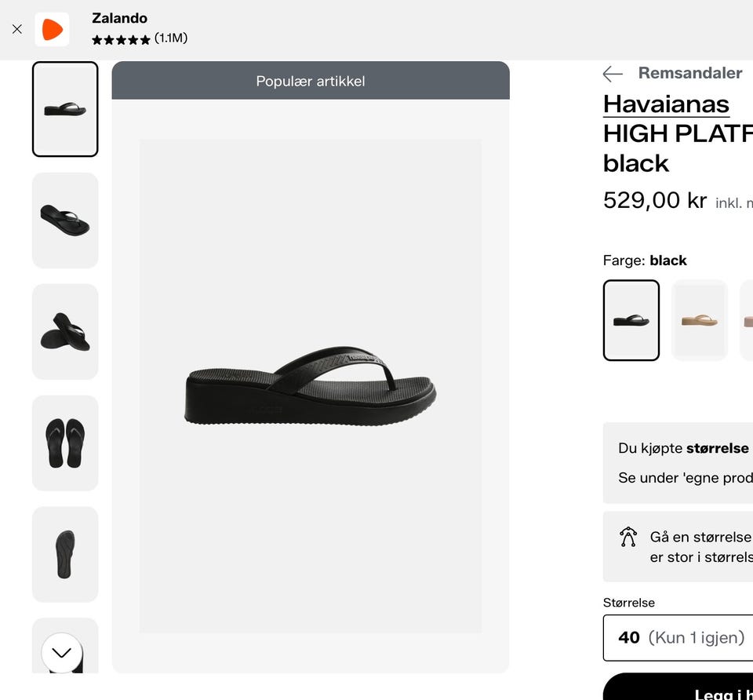Click the back arrow beside Remsandaler
Image resolution: width=753 pixels, height=700 pixels.
pyautogui.click(x=613, y=74)
